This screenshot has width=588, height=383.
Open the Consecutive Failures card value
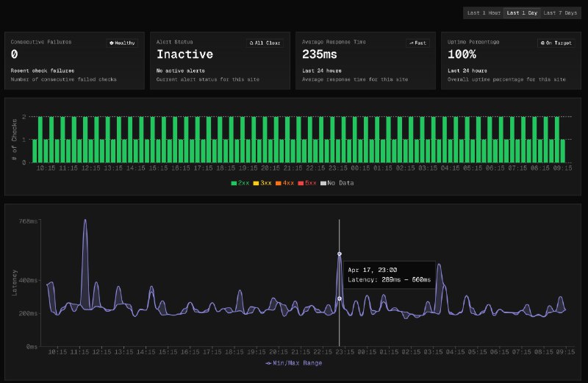pyautogui.click(x=15, y=54)
